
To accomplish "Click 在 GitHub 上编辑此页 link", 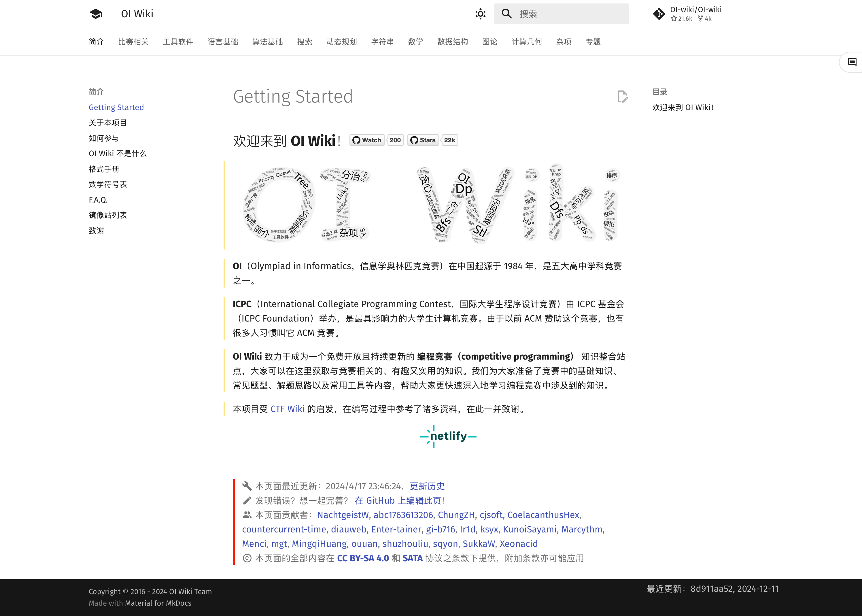I will tap(400, 501).
